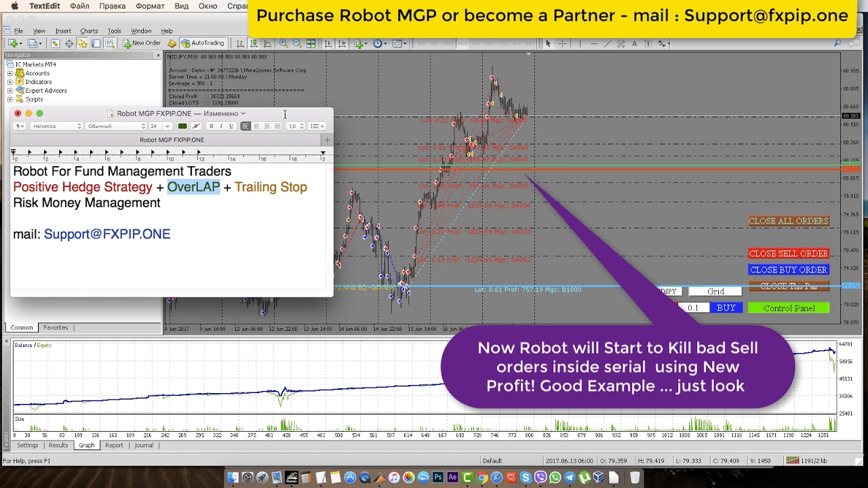Expand the Indicators tree node
The width and height of the screenshot is (868, 488).
[x=10, y=82]
